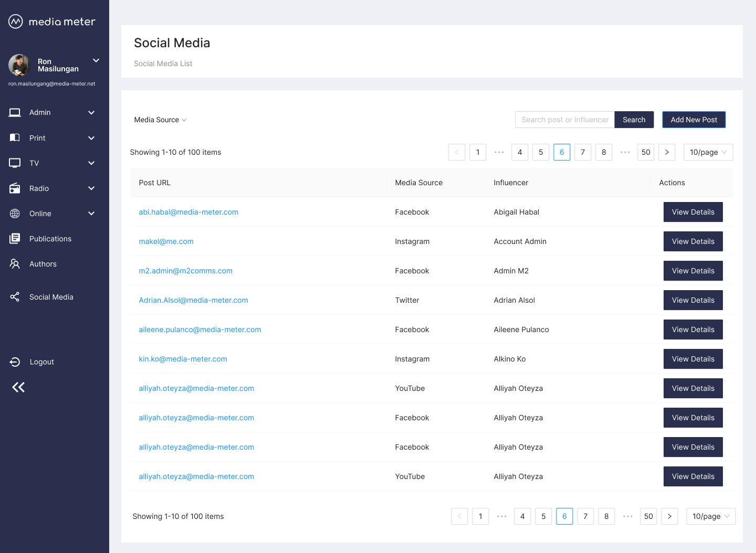Screen dimensions: 756x553
Task: Focus the search post or influencer field
Action: pos(565,120)
